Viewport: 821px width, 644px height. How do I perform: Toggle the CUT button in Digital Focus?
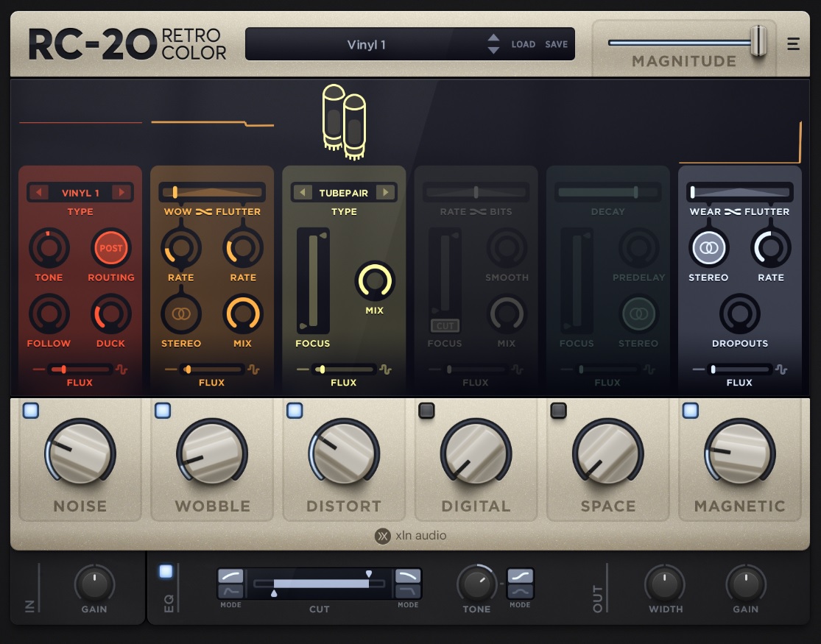(445, 325)
